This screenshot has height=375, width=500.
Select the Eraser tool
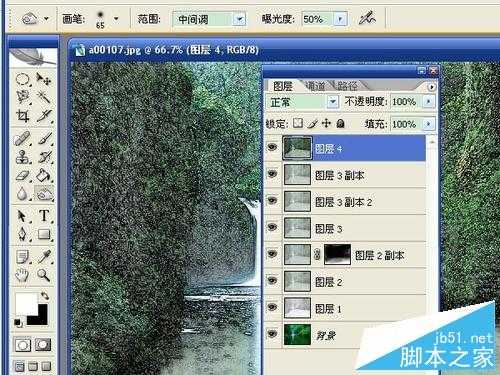pos(23,175)
